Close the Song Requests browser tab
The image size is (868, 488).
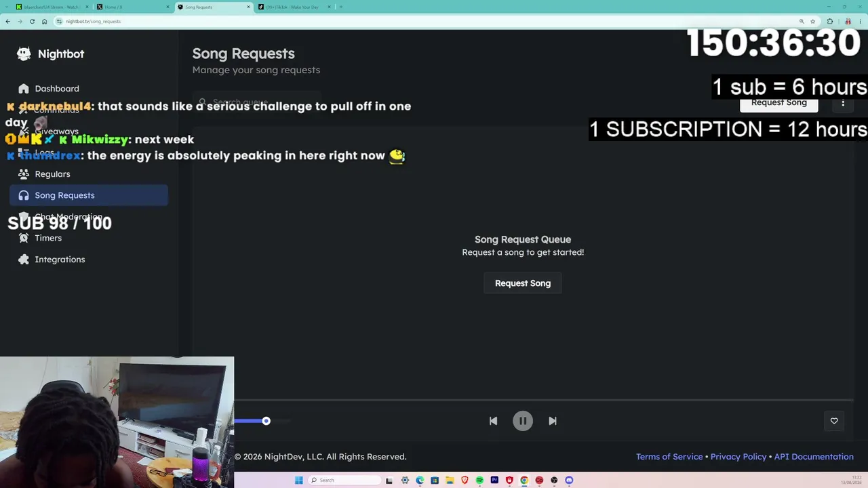point(248,7)
